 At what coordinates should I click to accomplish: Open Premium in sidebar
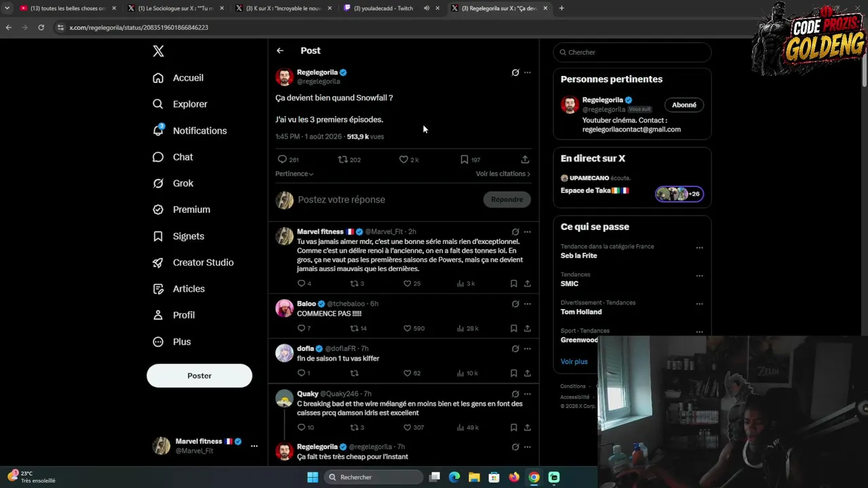181,210
